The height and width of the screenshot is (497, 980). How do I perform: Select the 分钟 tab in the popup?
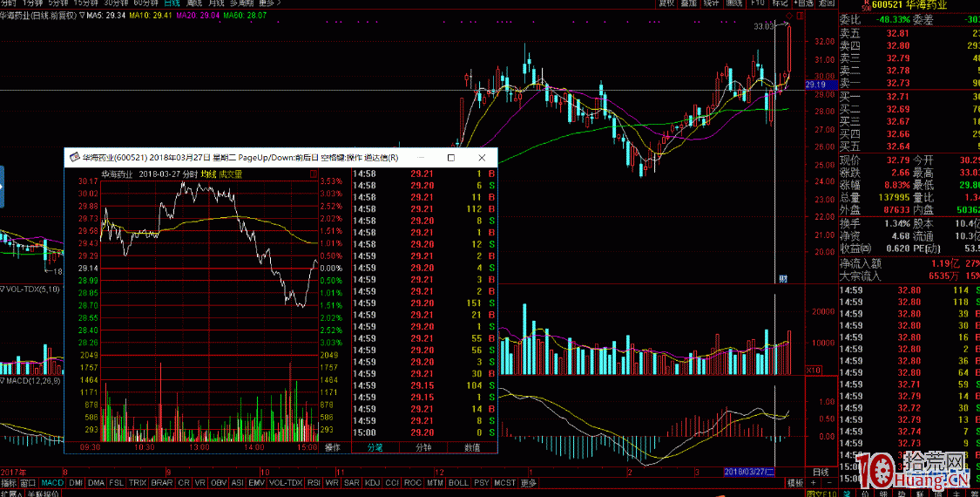pyautogui.click(x=423, y=447)
